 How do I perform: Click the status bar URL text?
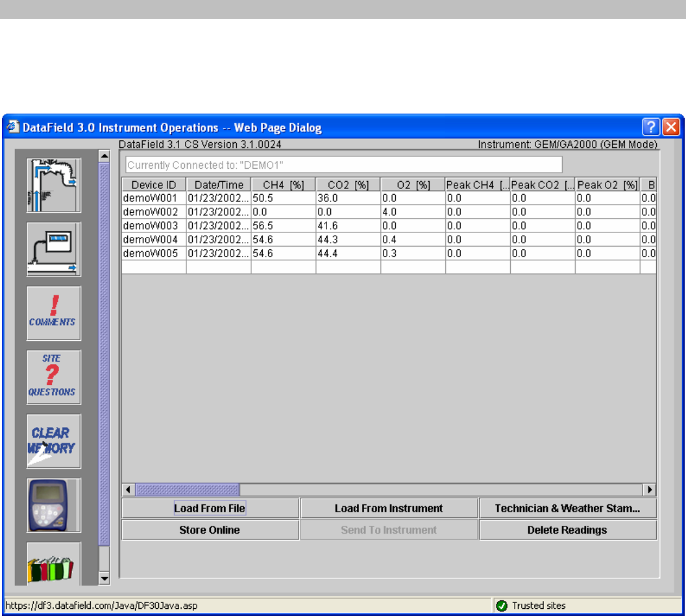(101, 606)
